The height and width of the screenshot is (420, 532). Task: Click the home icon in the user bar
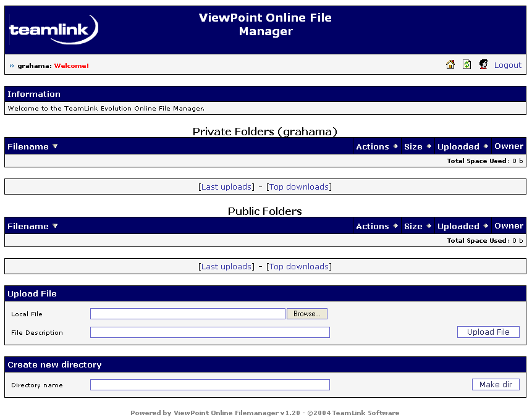point(450,64)
